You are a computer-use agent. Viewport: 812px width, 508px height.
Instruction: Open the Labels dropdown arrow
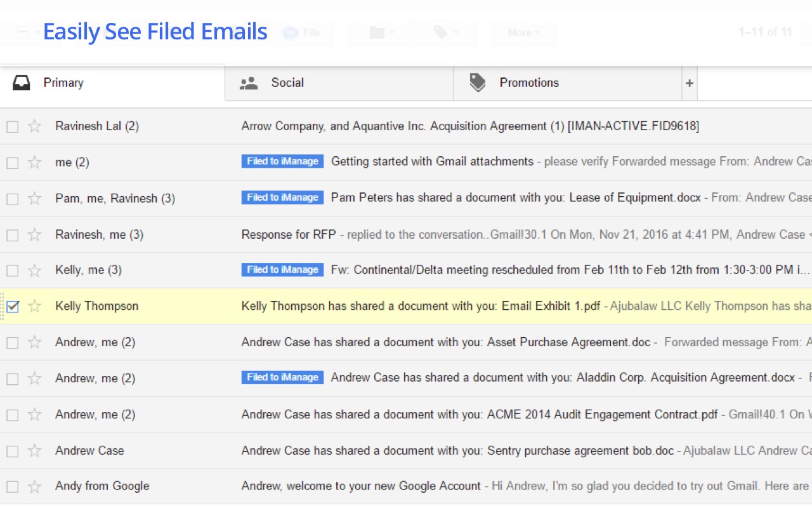(x=455, y=32)
